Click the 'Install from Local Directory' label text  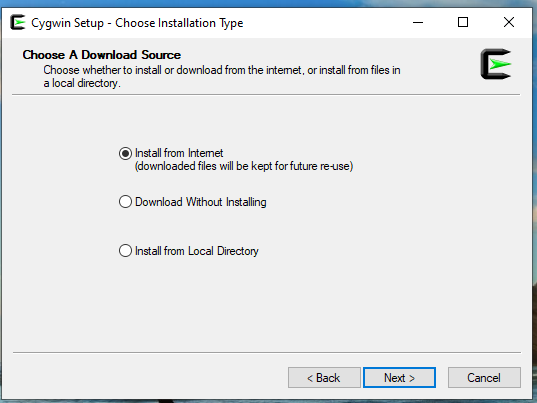pyautogui.click(x=197, y=251)
